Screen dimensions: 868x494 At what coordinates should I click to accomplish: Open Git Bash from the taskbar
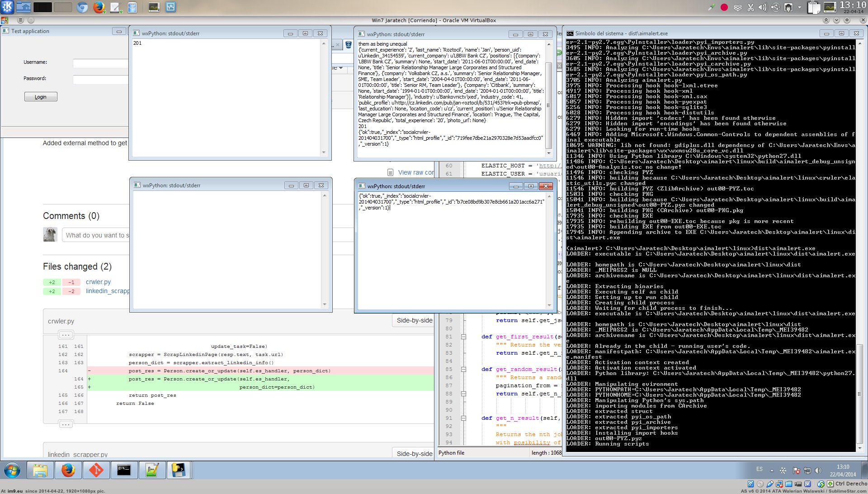click(x=96, y=470)
